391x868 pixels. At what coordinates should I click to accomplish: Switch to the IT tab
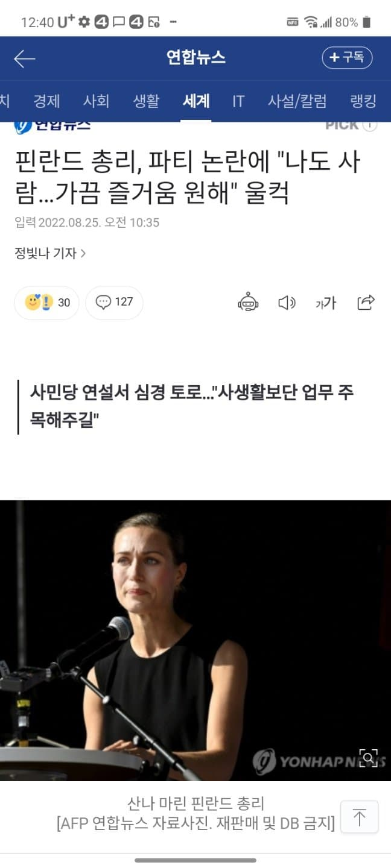click(238, 101)
